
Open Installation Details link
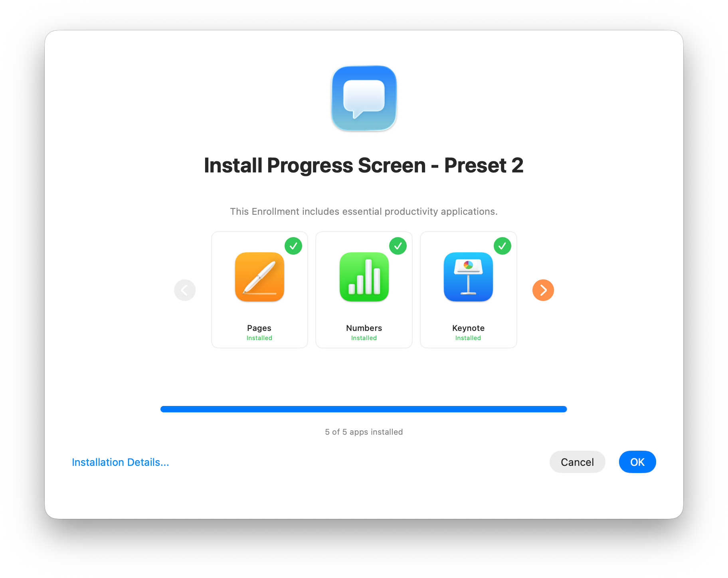(x=121, y=462)
